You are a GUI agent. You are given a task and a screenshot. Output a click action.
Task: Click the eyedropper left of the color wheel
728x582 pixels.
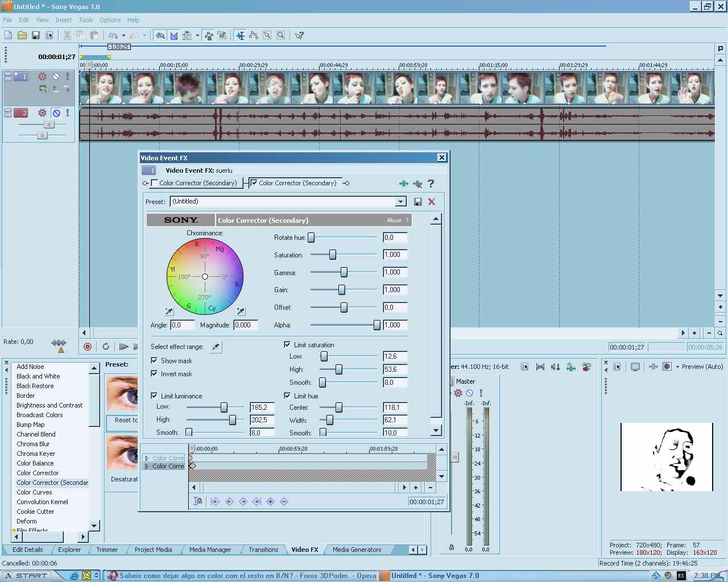click(169, 311)
